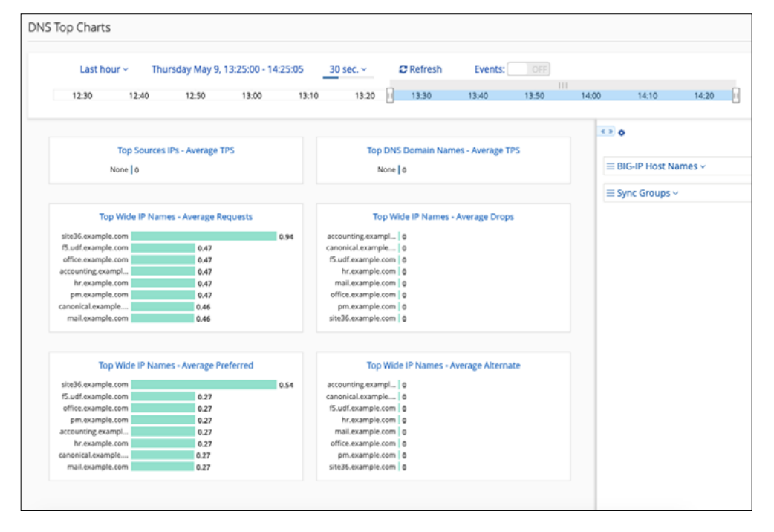Image resolution: width=774 pixels, height=532 pixels.
Task: Collapse the side panel with arrows icon
Action: coord(606,132)
